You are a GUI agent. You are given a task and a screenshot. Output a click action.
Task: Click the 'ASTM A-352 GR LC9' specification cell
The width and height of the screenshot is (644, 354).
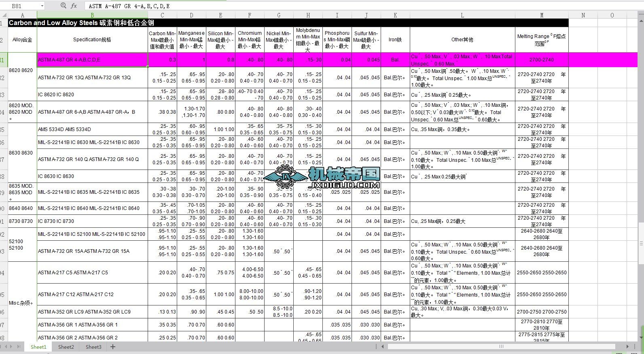coord(92,312)
